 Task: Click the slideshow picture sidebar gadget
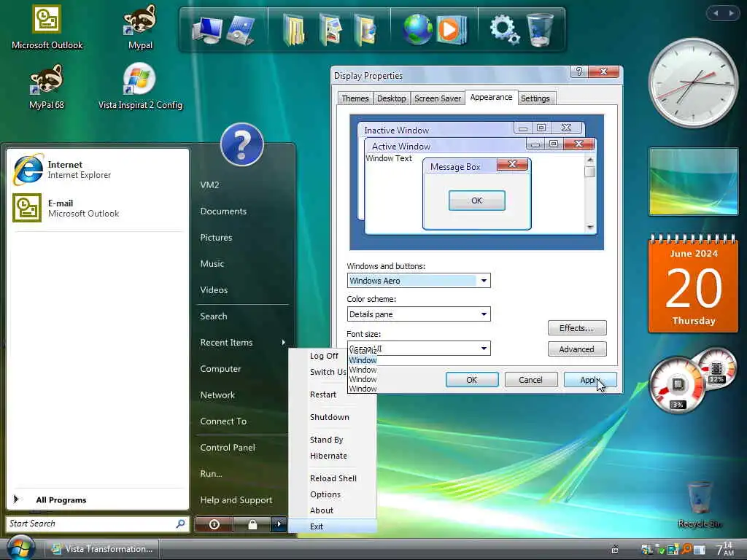(x=694, y=182)
